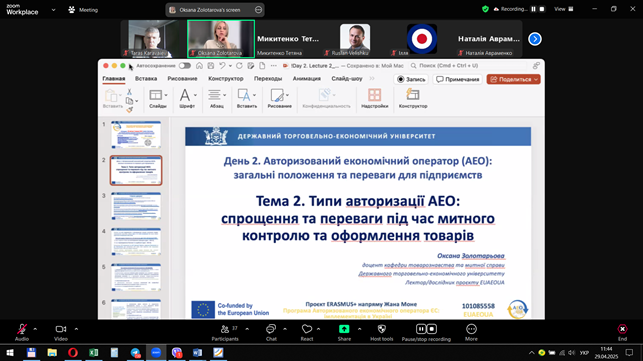Switch to Переходы ribbon tab

tap(268, 79)
